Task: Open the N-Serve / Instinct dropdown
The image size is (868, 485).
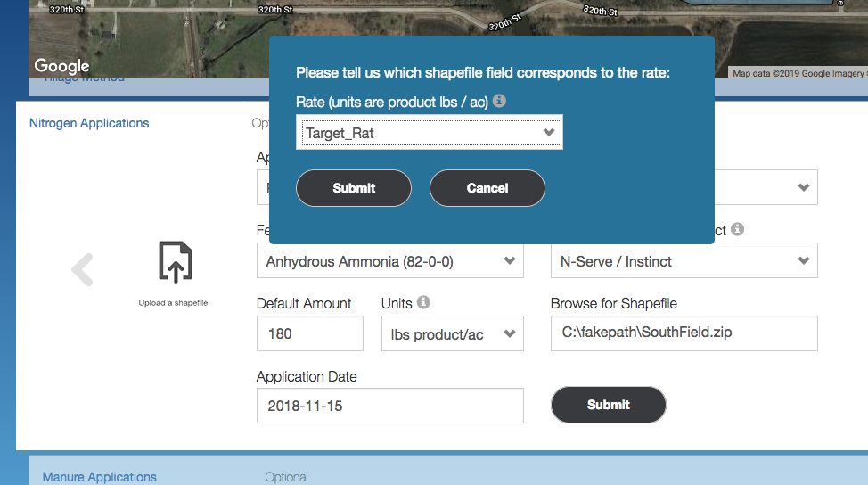Action: pos(684,261)
